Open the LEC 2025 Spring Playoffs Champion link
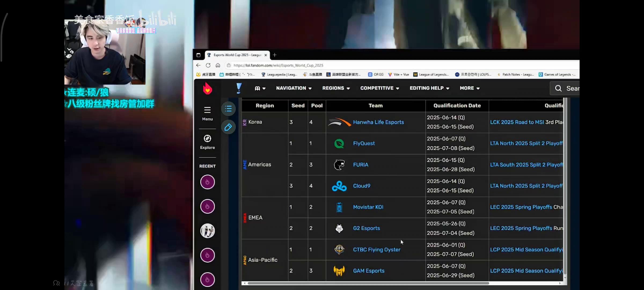This screenshot has height=290, width=644. 521,207
